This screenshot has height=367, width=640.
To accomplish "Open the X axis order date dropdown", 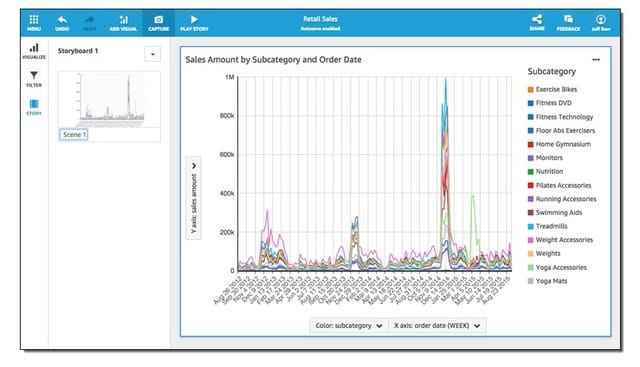I will (437, 325).
